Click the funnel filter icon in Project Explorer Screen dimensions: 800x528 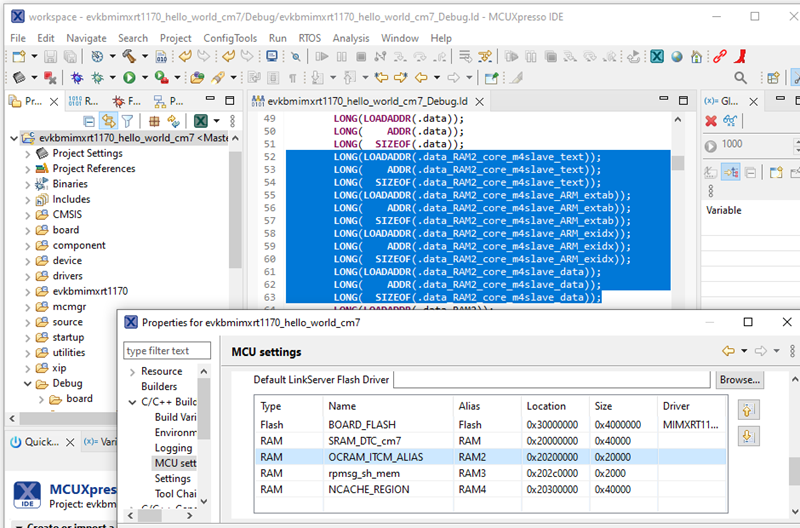click(128, 121)
